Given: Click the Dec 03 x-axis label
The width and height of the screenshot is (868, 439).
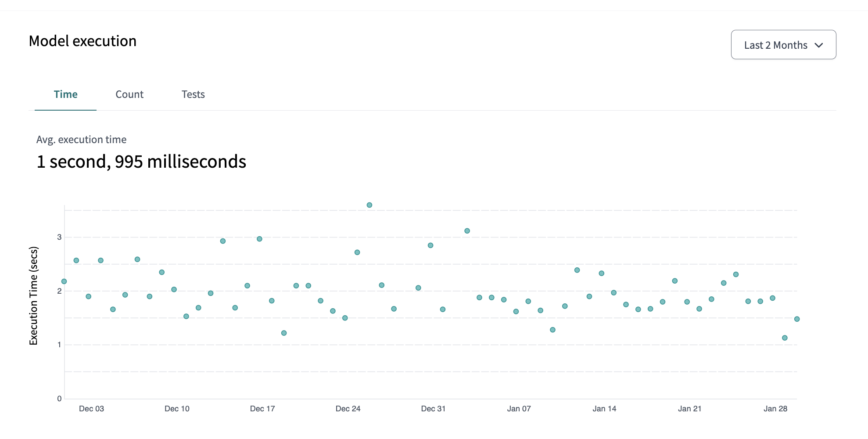Looking at the screenshot, I should point(91,409).
